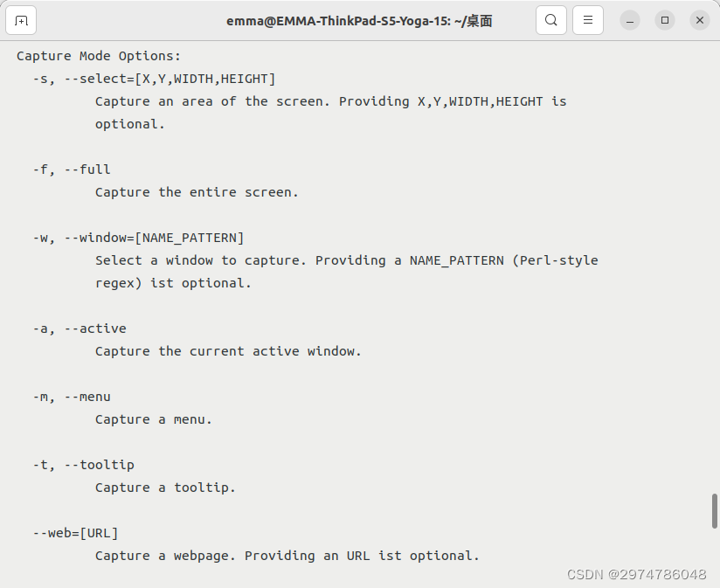The image size is (720, 588).
Task: Click the "-f, --full" option text
Action: coord(72,169)
